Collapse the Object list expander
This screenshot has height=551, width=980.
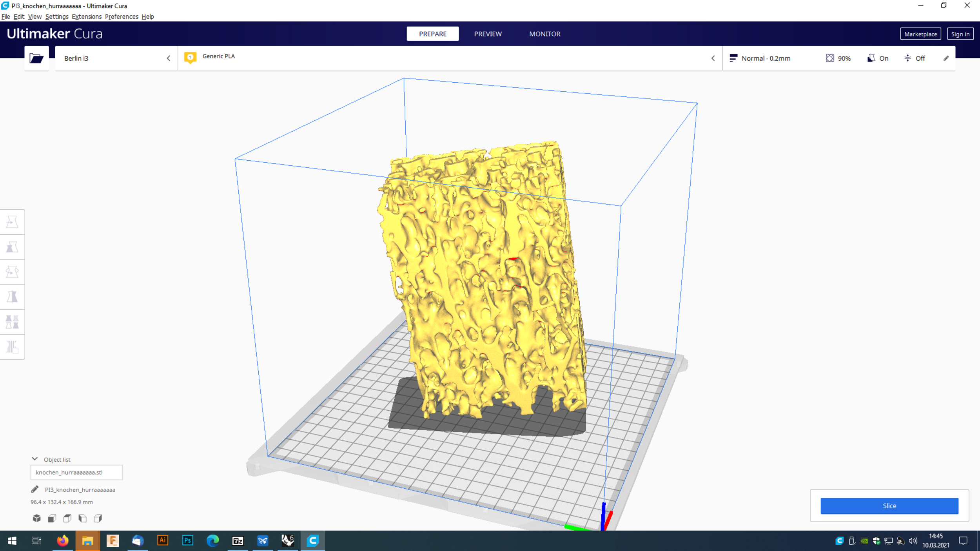pyautogui.click(x=34, y=459)
